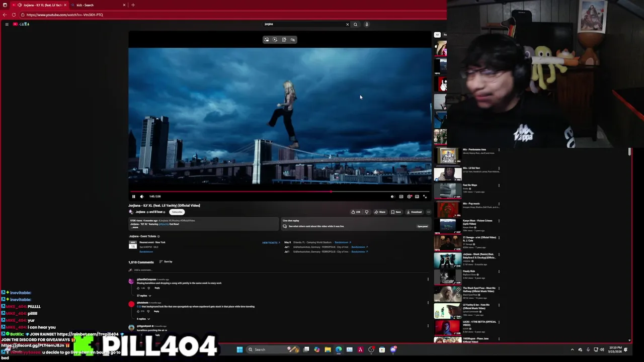
Task: Expand 6 replies under second comment
Action: (143, 319)
